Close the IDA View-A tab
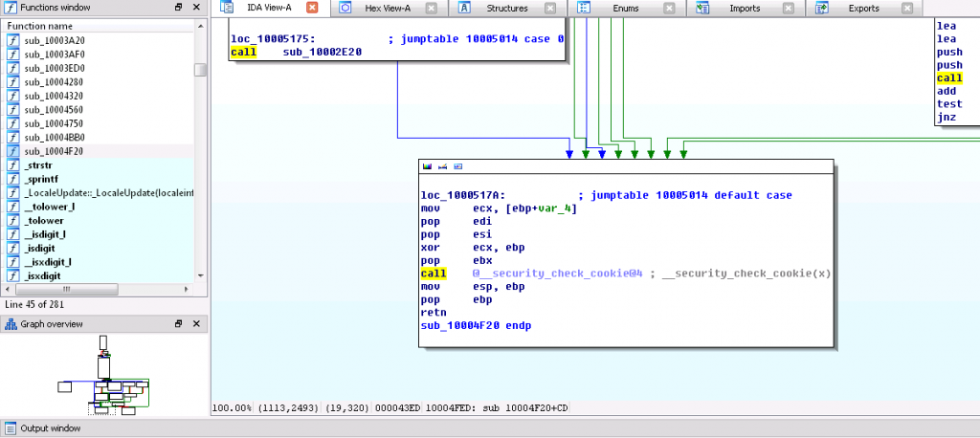Image resolution: width=980 pixels, height=438 pixels. 312,8
